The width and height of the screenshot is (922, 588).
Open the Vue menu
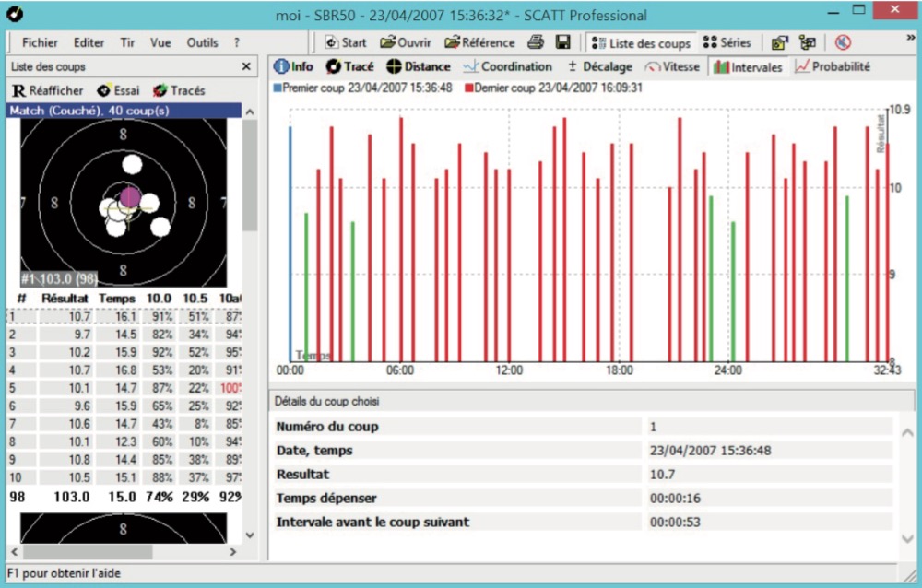(x=160, y=42)
